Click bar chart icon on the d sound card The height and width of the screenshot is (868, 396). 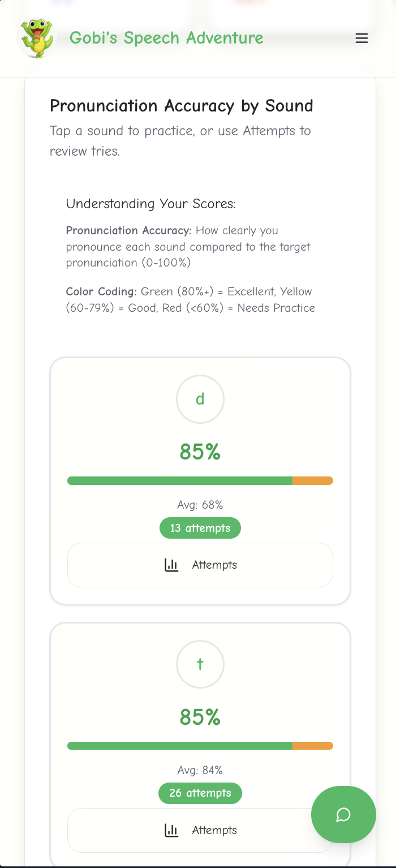(171, 565)
